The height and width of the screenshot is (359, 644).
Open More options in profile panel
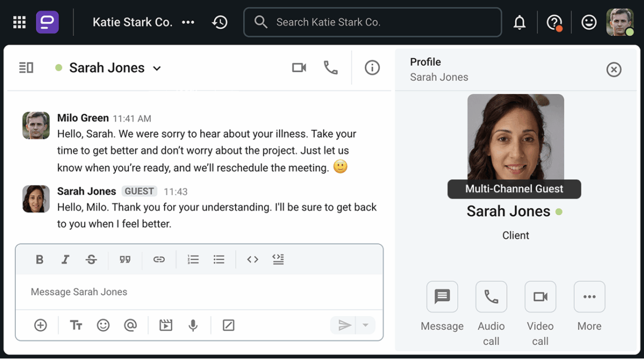click(589, 296)
